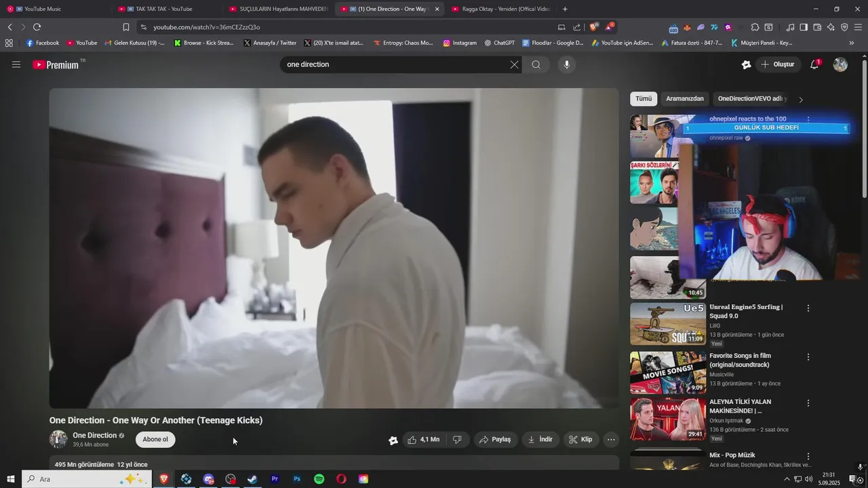868x488 pixels.
Task: Open Premiere Pro from the taskbar
Action: (275, 479)
